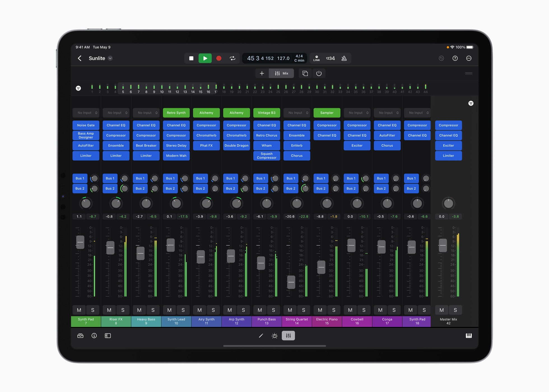Open the No Input dropdown on first channel

point(86,113)
